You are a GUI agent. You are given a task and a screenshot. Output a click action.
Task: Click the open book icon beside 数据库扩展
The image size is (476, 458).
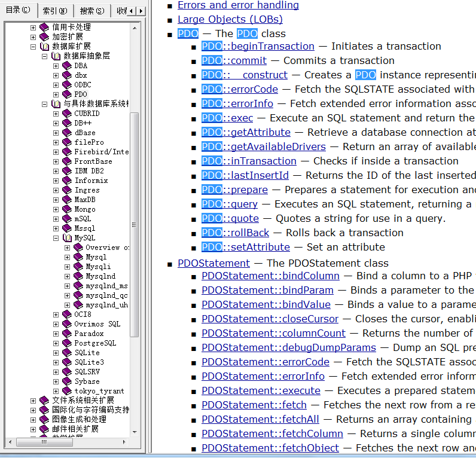pyautogui.click(x=44, y=47)
